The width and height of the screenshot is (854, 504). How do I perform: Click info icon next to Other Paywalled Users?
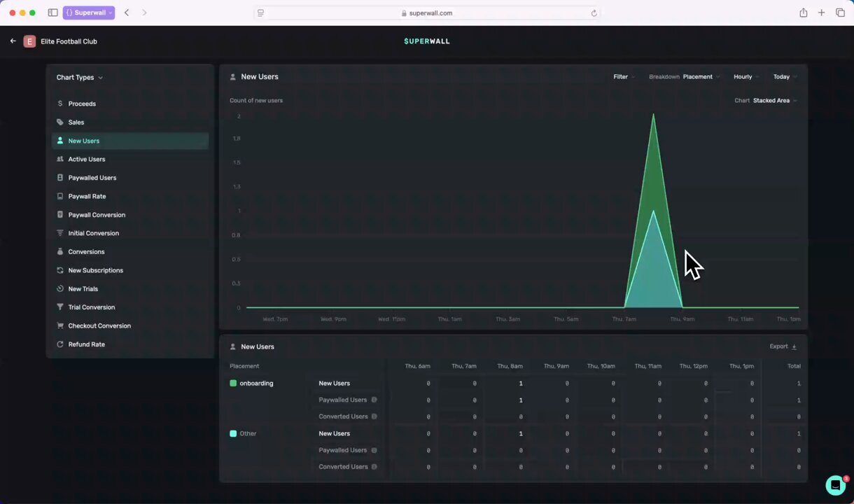coord(374,450)
